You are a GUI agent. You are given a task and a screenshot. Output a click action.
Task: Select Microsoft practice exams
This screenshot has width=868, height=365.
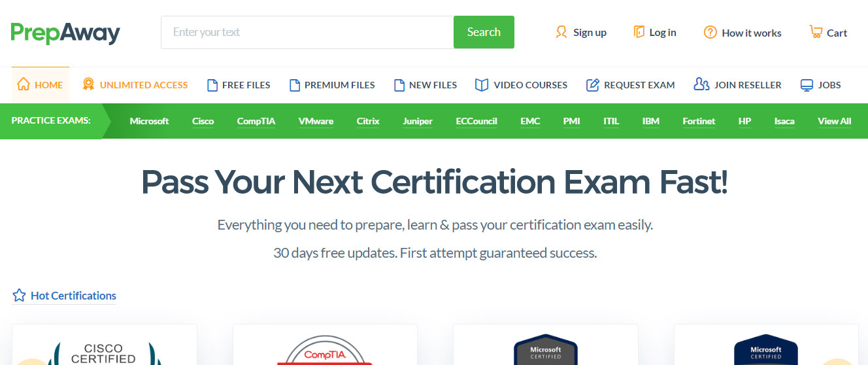pyautogui.click(x=149, y=121)
